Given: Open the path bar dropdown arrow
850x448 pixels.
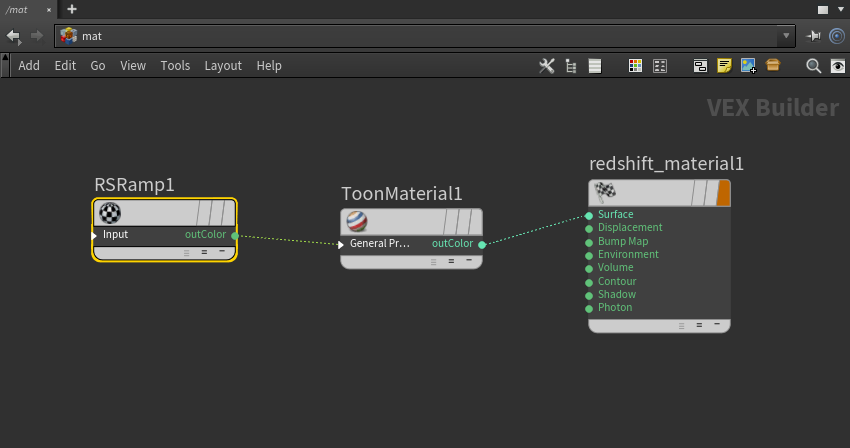Looking at the screenshot, I should click(786, 36).
